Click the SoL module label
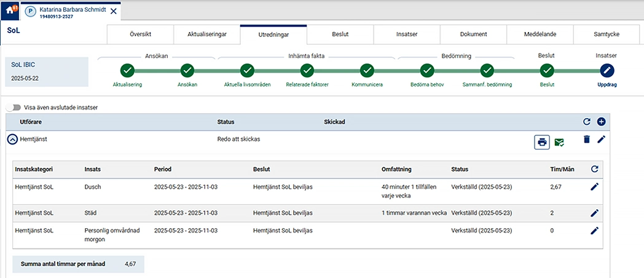This screenshot has width=644, height=278. click(x=14, y=30)
